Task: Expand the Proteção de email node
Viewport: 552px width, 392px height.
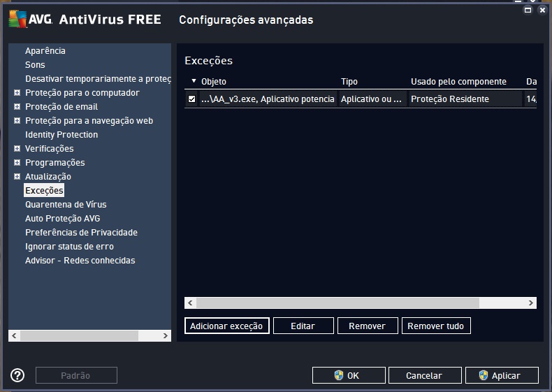Action: tap(17, 107)
